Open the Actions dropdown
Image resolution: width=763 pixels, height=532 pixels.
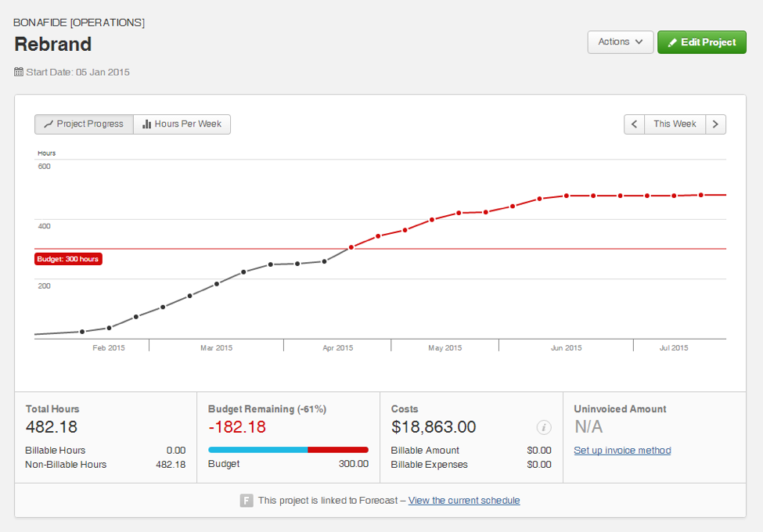(620, 42)
